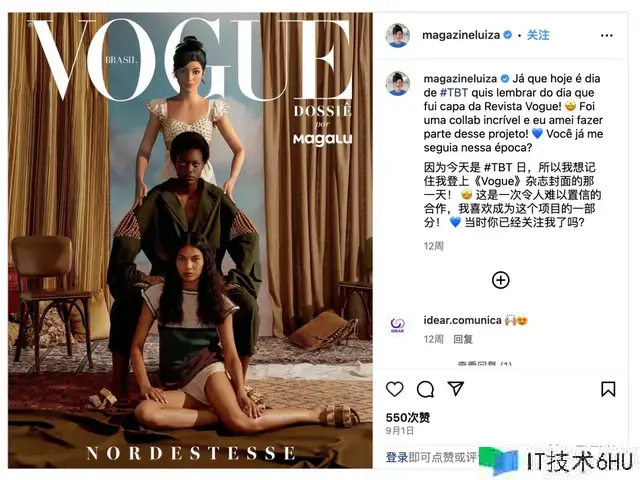Open the magazineluiza username in header
The height and width of the screenshot is (480, 640).
point(461,35)
